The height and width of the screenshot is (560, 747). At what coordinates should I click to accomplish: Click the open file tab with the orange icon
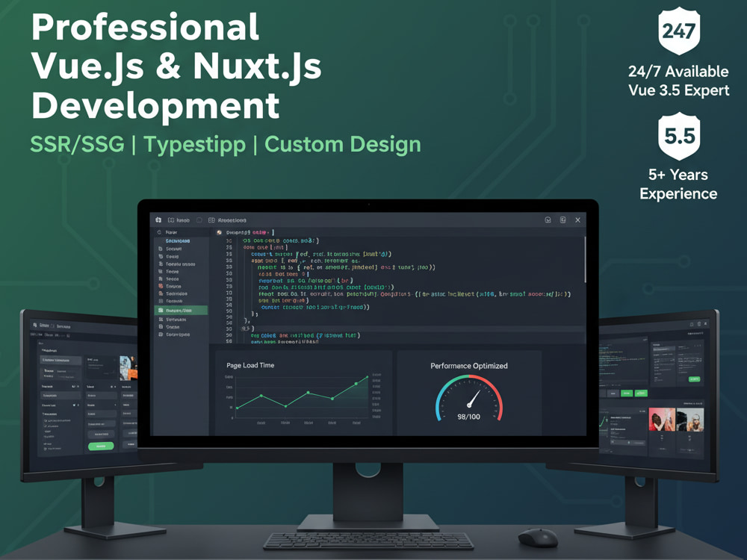click(x=244, y=232)
